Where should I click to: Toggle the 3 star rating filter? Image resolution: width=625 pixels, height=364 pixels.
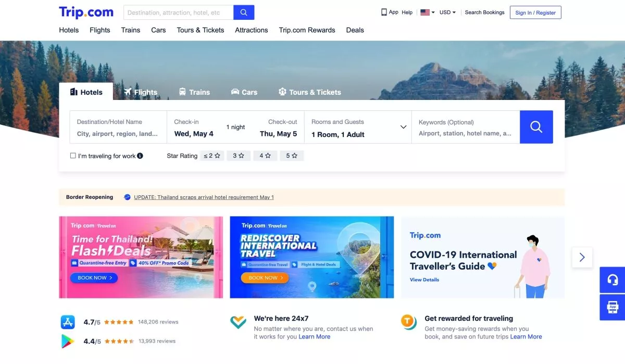coord(239,156)
